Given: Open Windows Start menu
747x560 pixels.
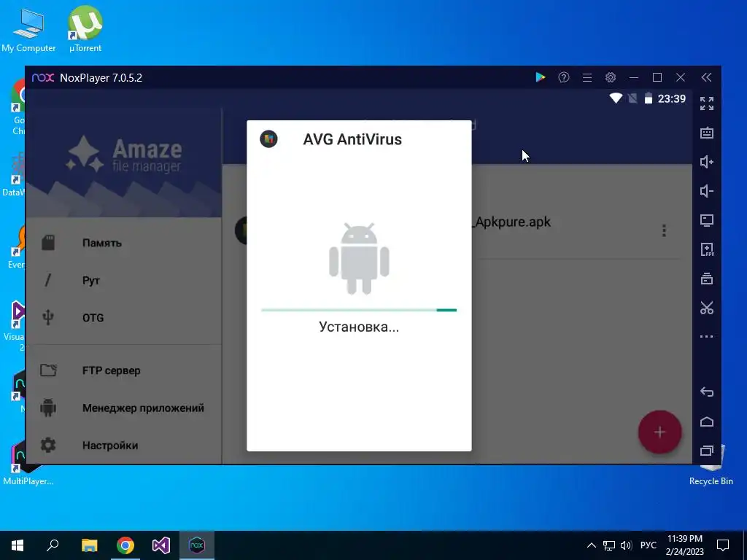Looking at the screenshot, I should click(x=18, y=545).
